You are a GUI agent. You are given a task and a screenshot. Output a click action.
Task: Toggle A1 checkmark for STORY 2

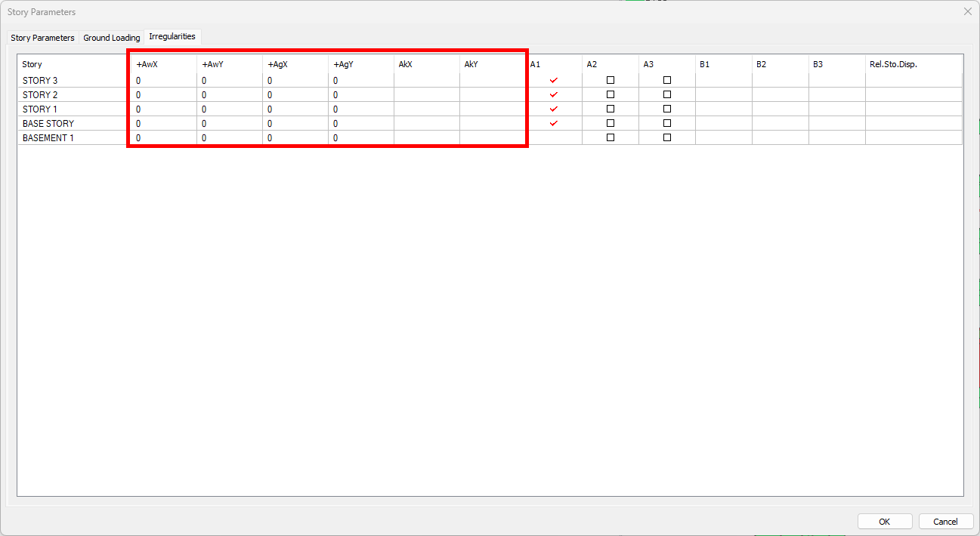554,94
